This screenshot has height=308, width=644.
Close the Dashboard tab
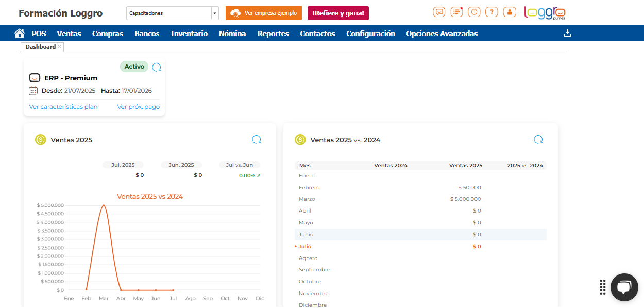pos(60,47)
